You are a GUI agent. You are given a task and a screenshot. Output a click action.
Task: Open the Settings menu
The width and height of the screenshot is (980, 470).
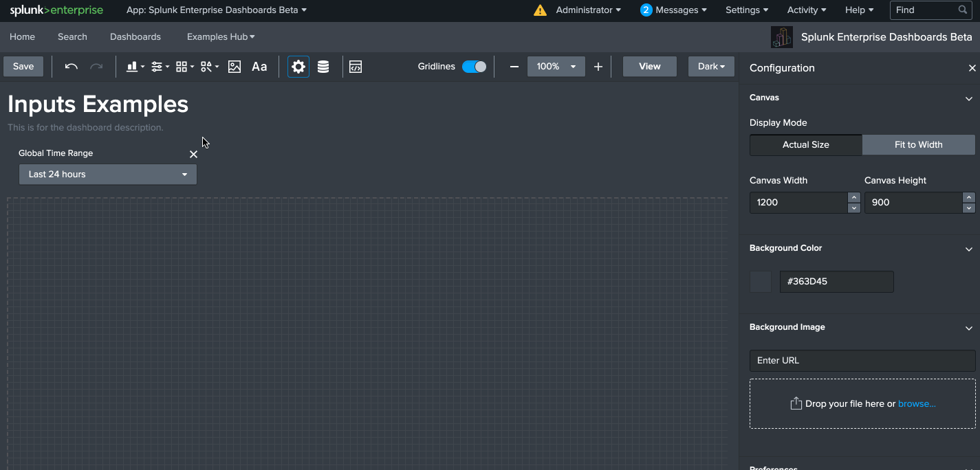(x=746, y=10)
